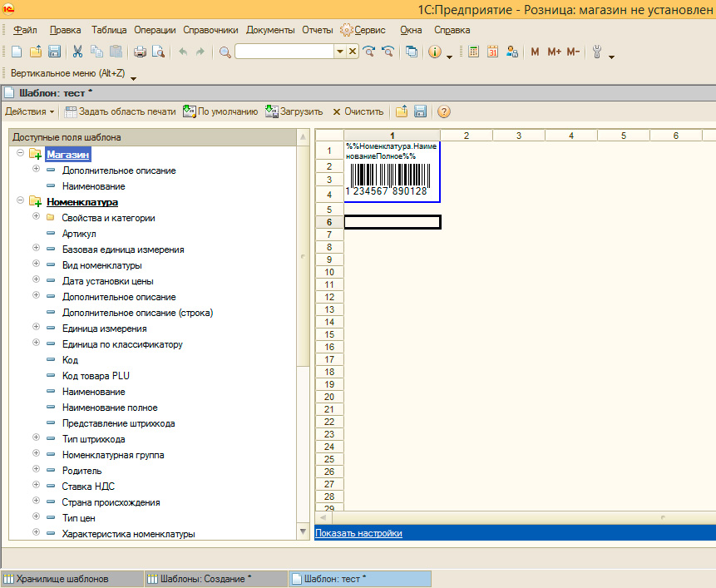Image resolution: width=716 pixels, height=588 pixels.
Task: Click the Задать область печати button
Action: (x=121, y=111)
